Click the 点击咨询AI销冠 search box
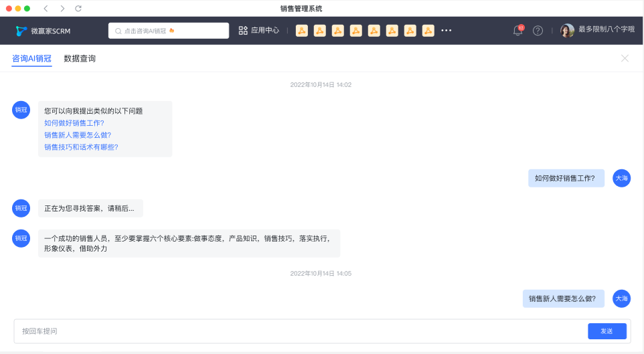Image resolution: width=644 pixels, height=354 pixels. click(x=169, y=31)
